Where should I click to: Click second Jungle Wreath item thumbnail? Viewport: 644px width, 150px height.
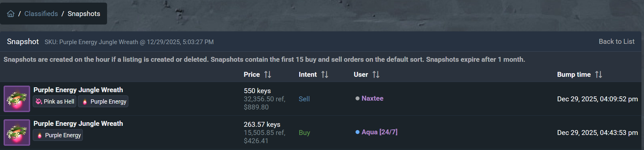point(17,132)
